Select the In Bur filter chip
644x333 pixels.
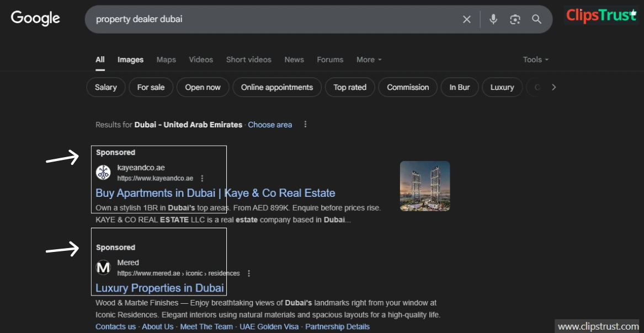coord(460,87)
